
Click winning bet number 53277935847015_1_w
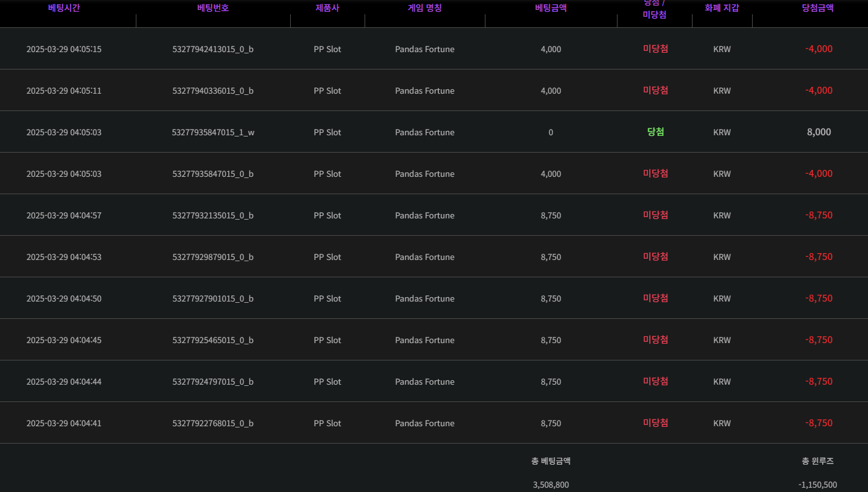[213, 132]
